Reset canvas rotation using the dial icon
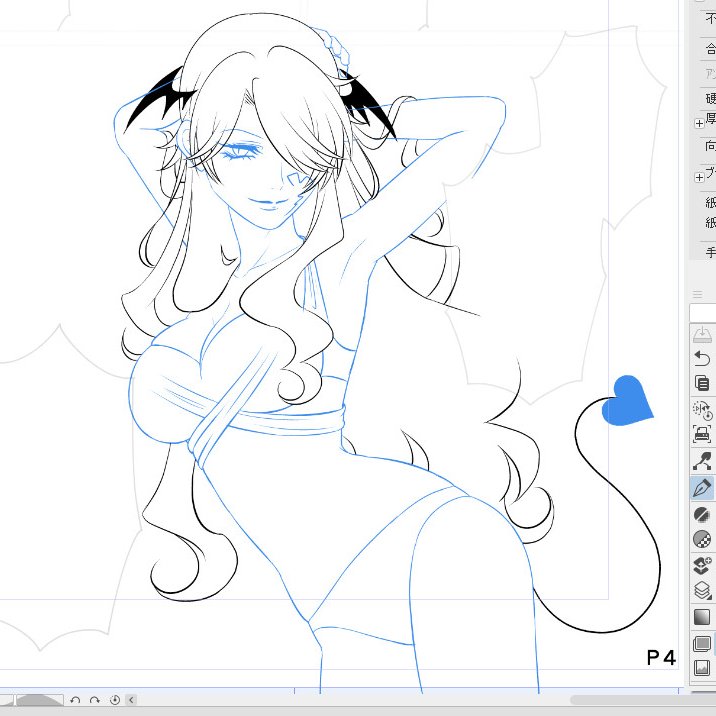 tap(115, 700)
